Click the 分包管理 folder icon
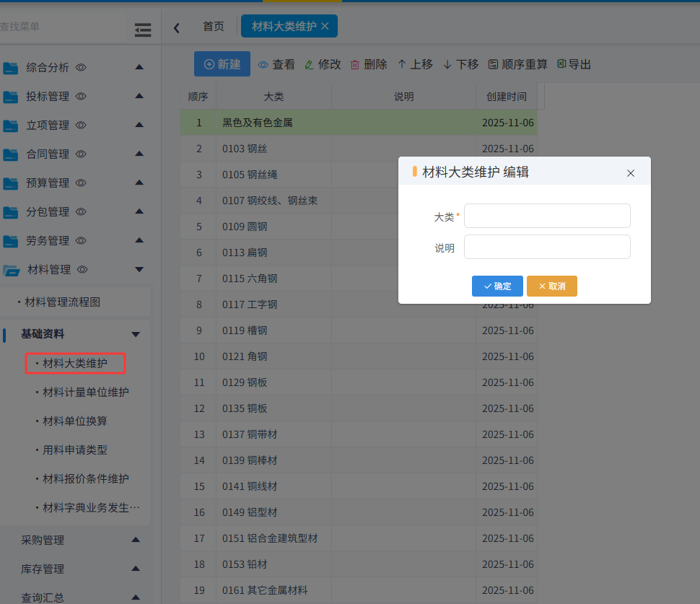This screenshot has height=604, width=700. point(10,212)
